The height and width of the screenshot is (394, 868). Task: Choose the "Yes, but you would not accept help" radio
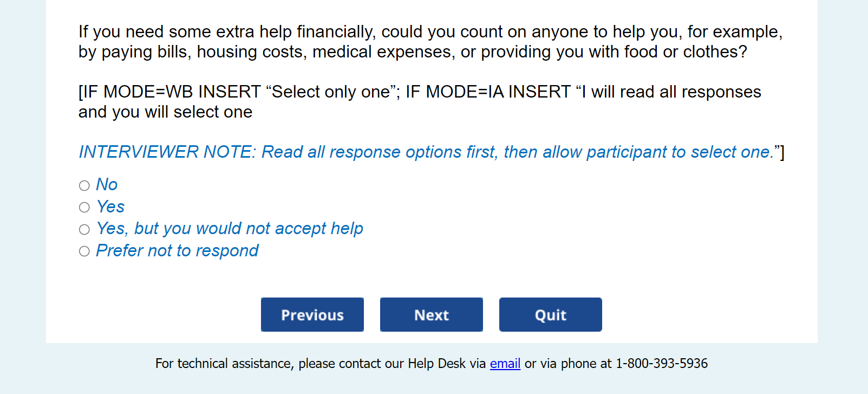tap(84, 230)
